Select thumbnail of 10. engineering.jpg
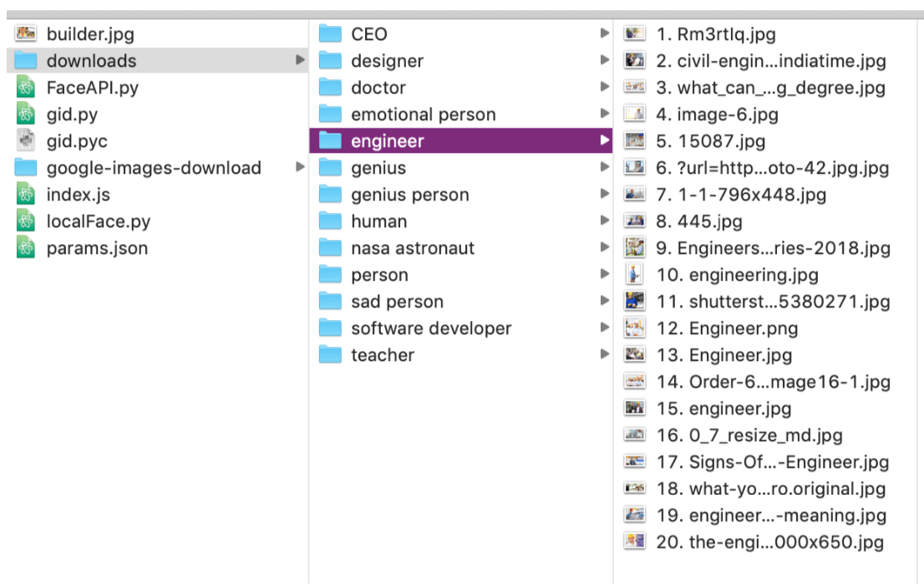The image size is (924, 585). pyautogui.click(x=635, y=274)
